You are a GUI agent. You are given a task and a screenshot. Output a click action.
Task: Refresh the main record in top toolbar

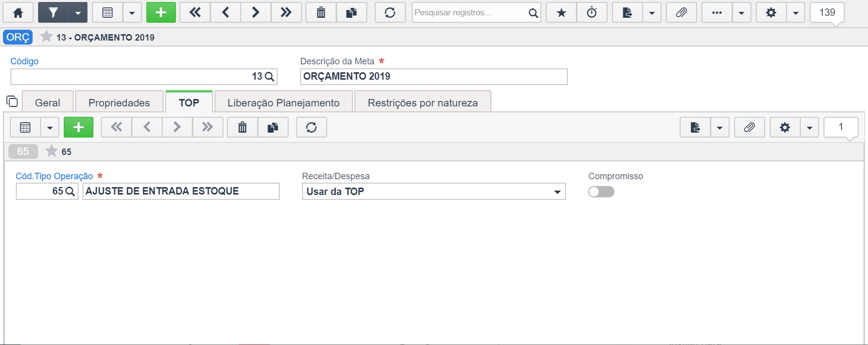click(390, 13)
